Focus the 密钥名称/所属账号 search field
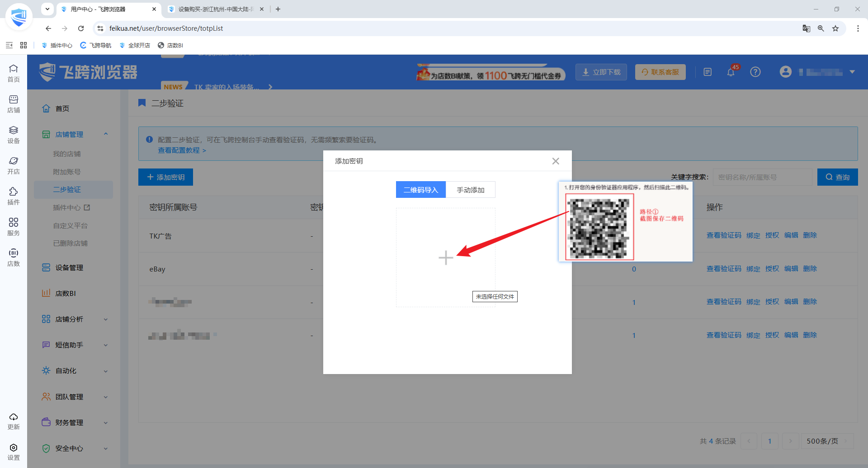Screen dimensions: 868x468 [763, 177]
